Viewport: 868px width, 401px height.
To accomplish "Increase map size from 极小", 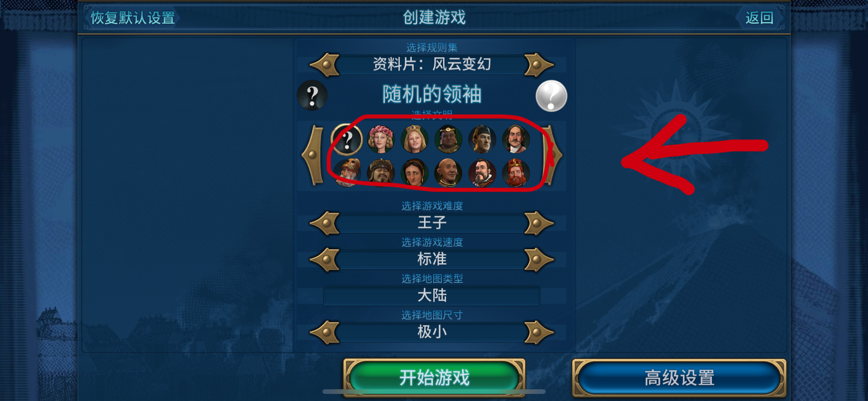I will pos(538,332).
